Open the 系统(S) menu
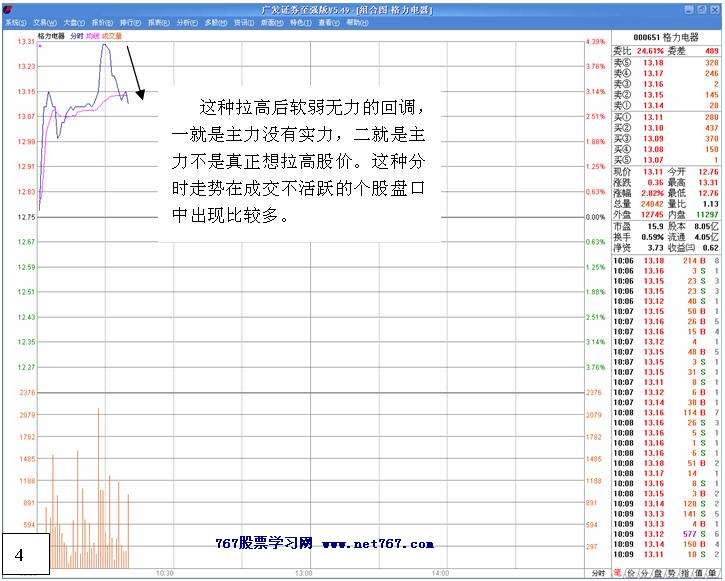 point(16,23)
